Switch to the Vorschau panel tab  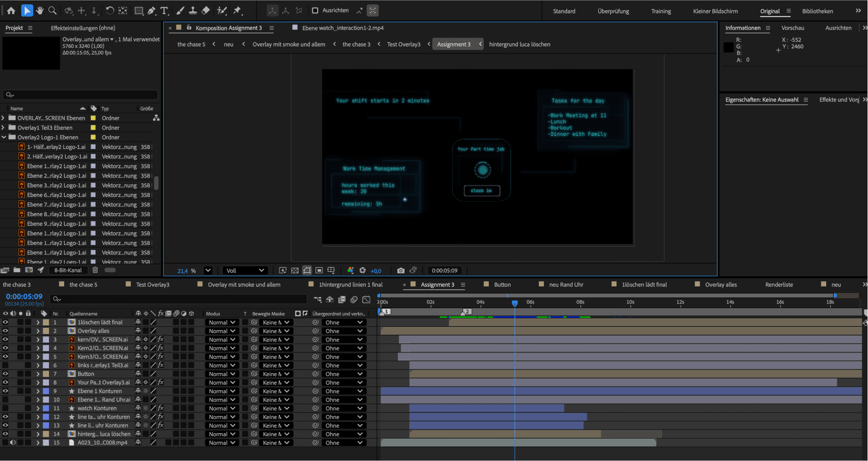[x=792, y=28]
